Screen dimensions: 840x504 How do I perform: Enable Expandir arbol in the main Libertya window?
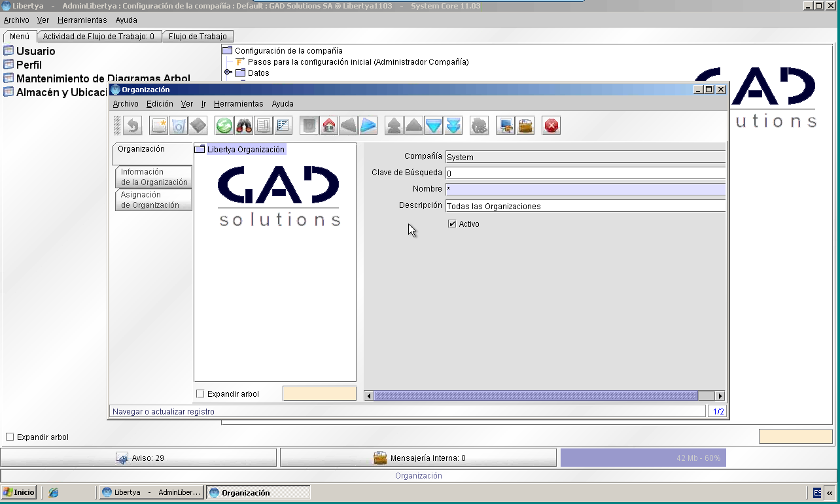click(10, 437)
